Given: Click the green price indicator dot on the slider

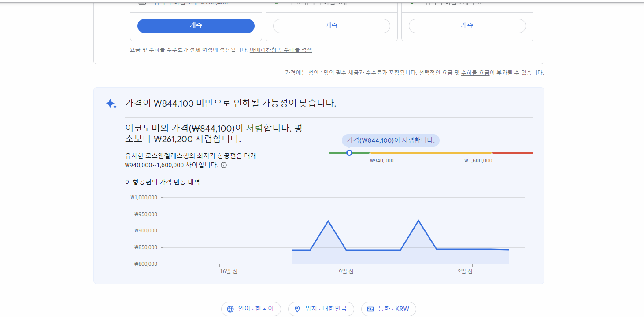Looking at the screenshot, I should click(x=349, y=152).
